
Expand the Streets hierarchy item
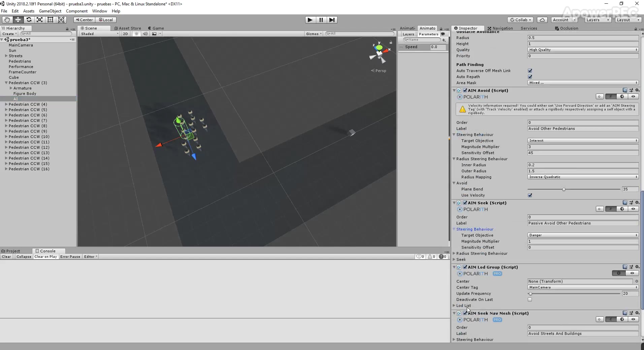[6, 56]
